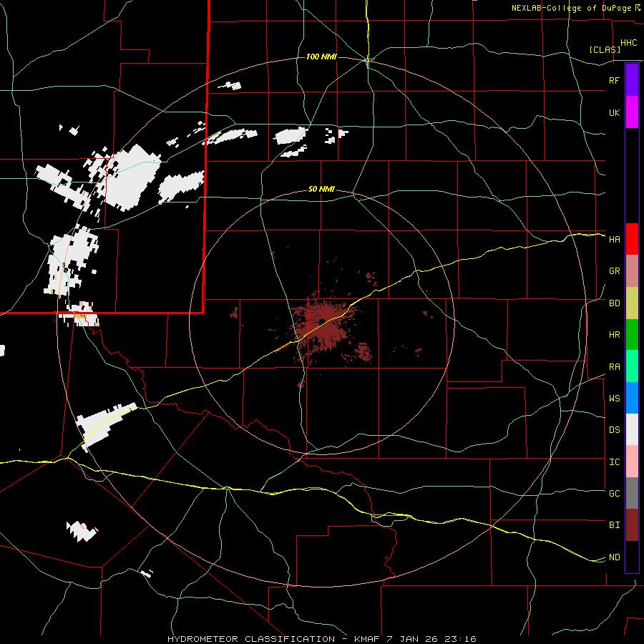Click the RA legend label

coord(614,367)
